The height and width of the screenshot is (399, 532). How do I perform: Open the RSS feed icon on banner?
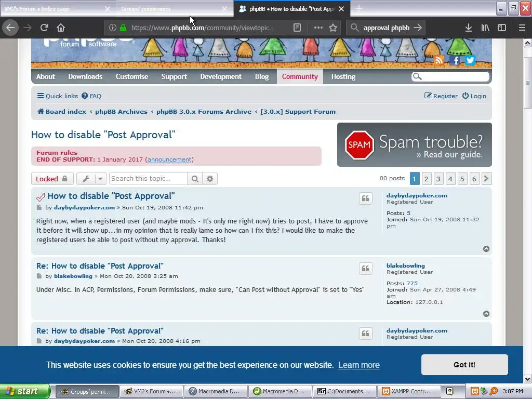click(439, 60)
